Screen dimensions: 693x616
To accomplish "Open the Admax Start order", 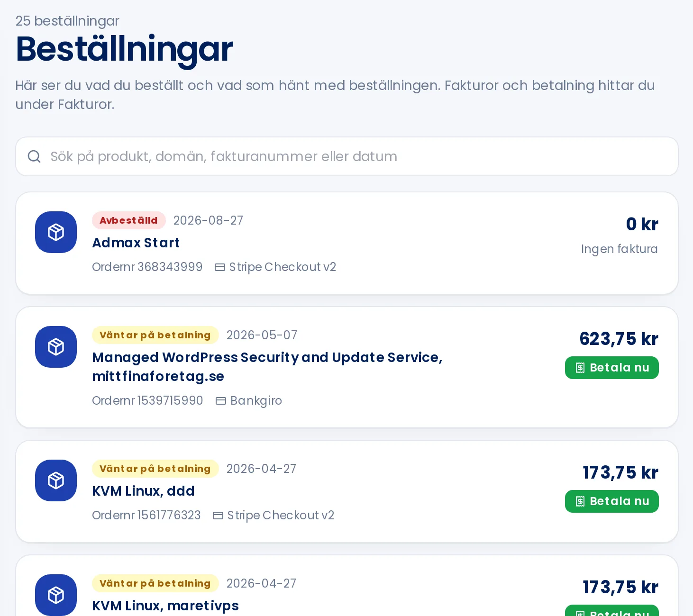I will pos(136,243).
